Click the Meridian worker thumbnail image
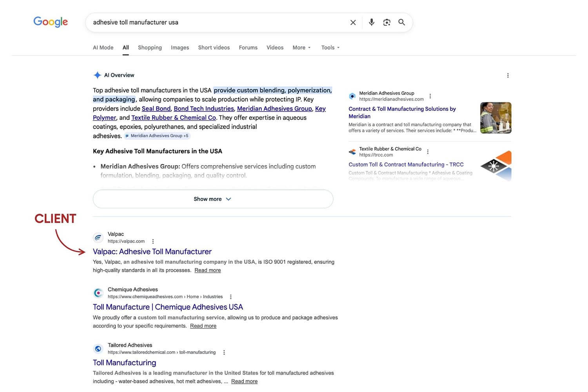588x392 pixels. tap(495, 118)
